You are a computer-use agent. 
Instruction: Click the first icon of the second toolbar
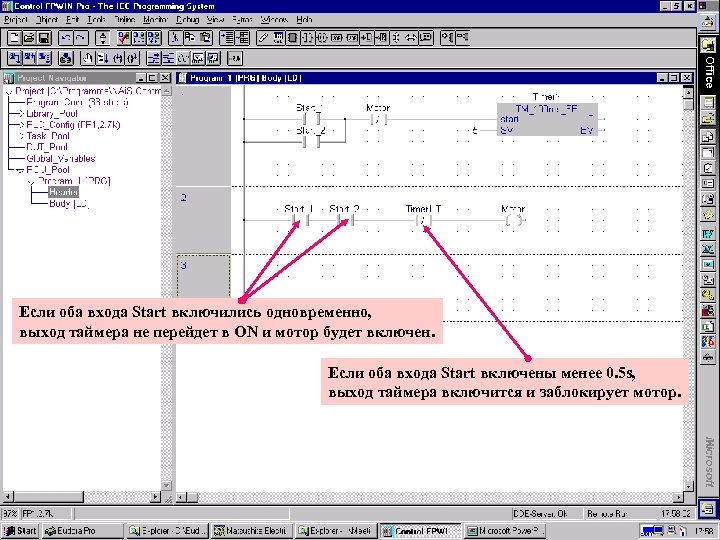[15, 58]
